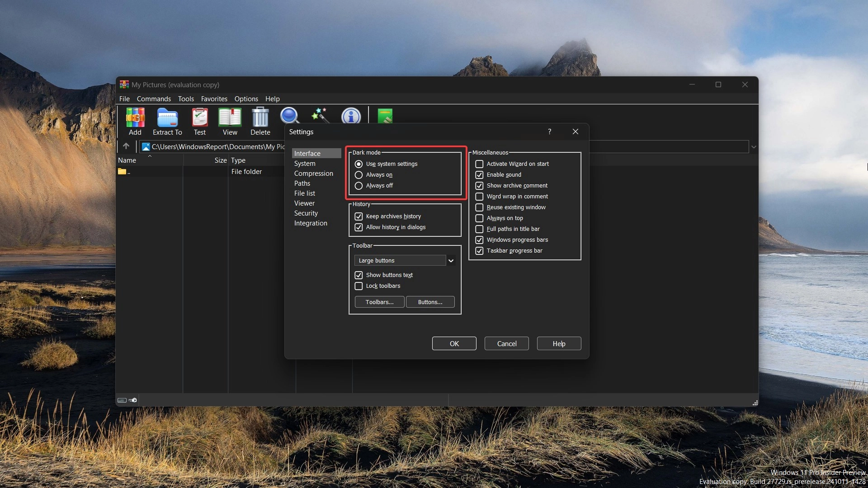Viewport: 868px width, 488px height.
Task: Click the Find magnifying glass icon
Action: click(x=289, y=116)
